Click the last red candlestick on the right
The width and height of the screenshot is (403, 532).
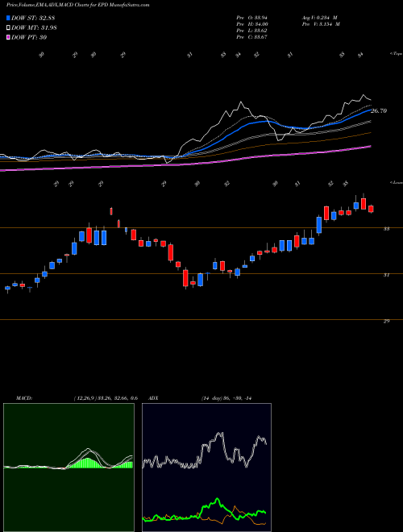coord(371,209)
